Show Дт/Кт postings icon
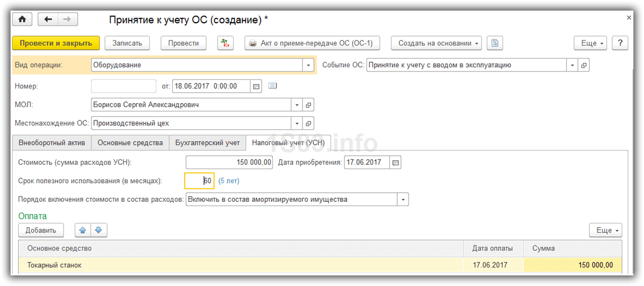The image size is (644, 286). pos(225,43)
